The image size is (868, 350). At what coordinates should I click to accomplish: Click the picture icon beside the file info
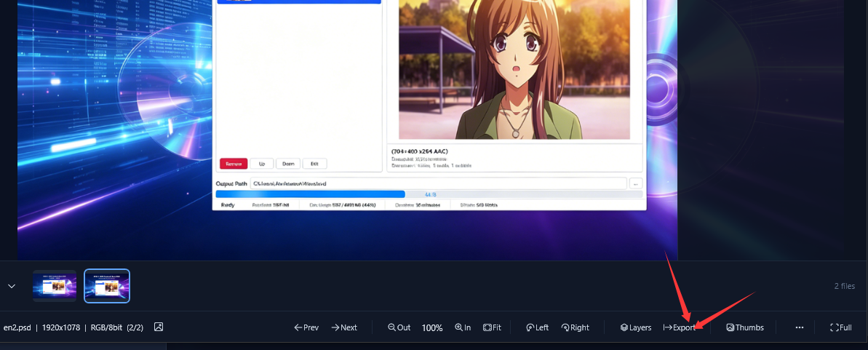click(159, 327)
